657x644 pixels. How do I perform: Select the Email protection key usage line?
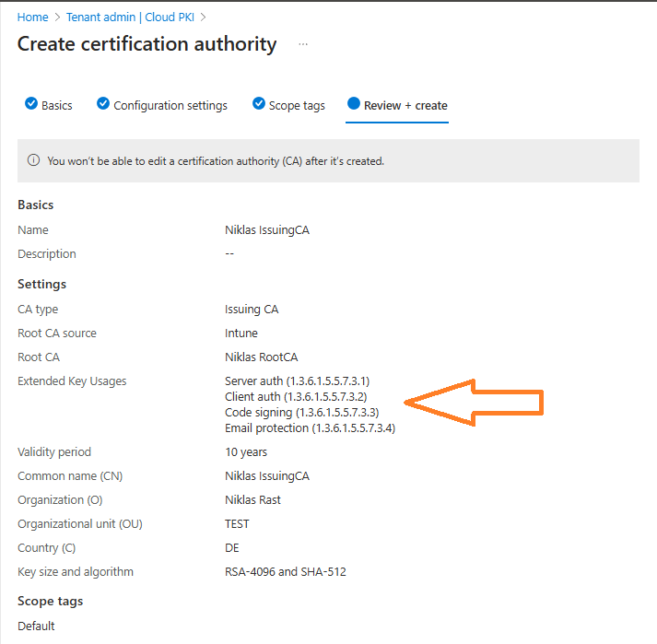click(310, 427)
